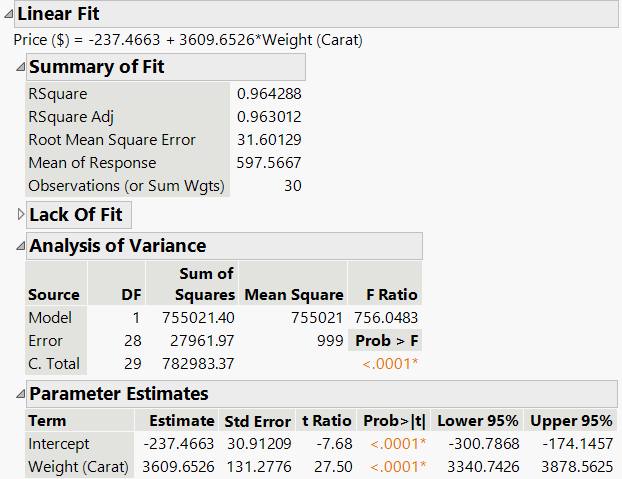
Task: Select the Lack Of Fit header
Action: pos(79,215)
